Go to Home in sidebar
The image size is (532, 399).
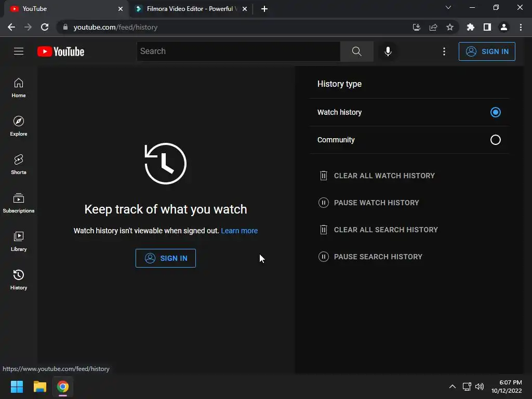point(19,88)
